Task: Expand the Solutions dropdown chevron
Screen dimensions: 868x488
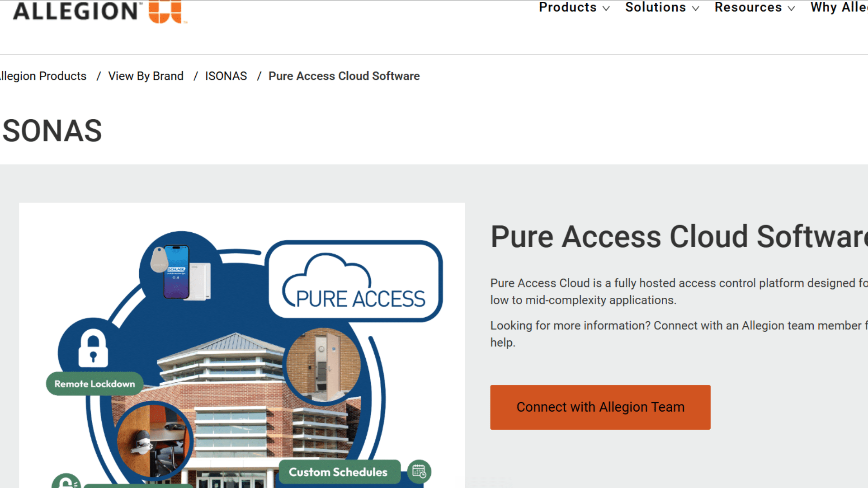Action: click(x=695, y=9)
